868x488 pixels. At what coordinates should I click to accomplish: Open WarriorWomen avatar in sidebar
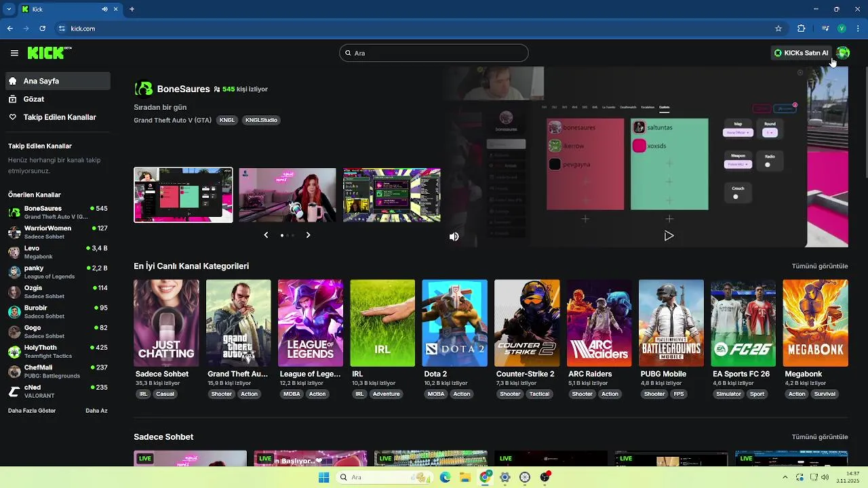point(14,232)
